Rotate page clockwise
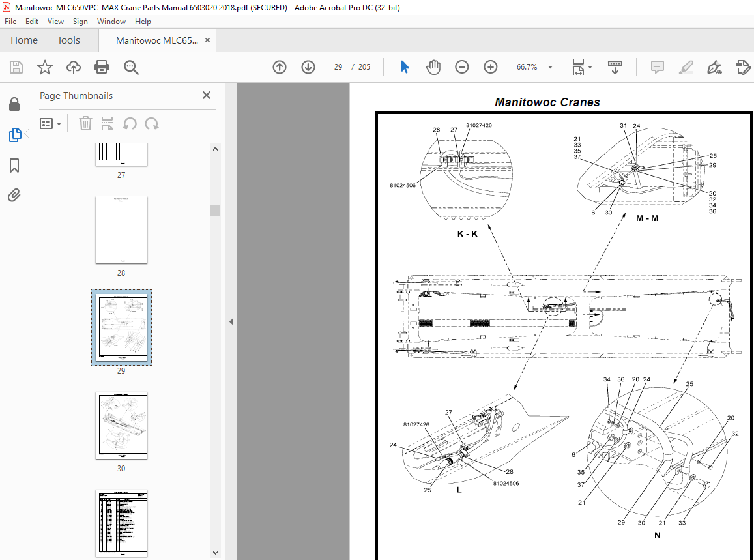Screen dimensions: 754x560 (x=151, y=124)
